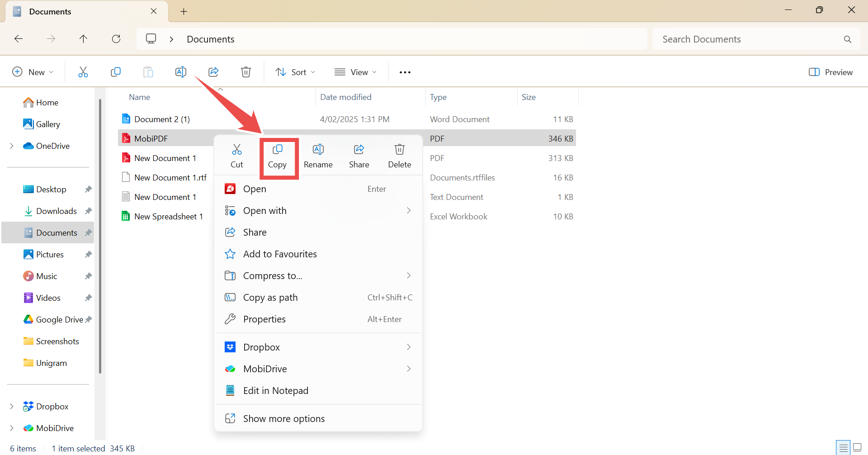Image resolution: width=868 pixels, height=455 pixels.
Task: Open the View dropdown menu
Action: point(355,72)
